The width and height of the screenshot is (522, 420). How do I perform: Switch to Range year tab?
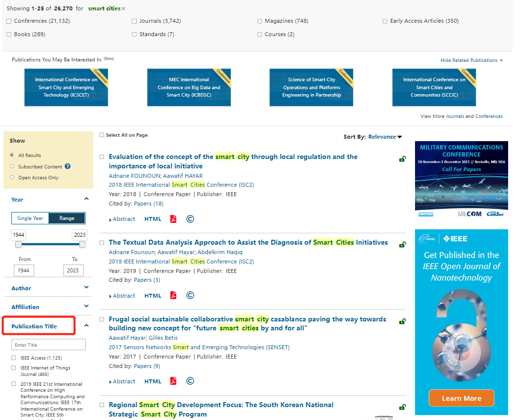click(67, 218)
